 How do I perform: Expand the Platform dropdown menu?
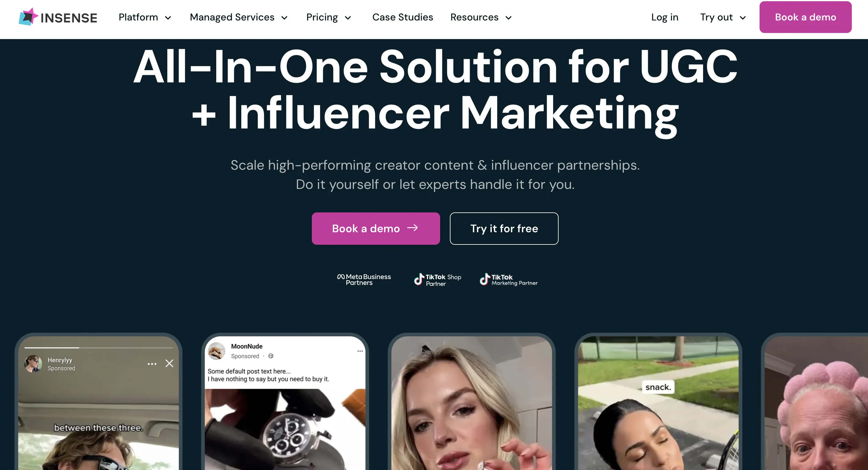point(145,17)
